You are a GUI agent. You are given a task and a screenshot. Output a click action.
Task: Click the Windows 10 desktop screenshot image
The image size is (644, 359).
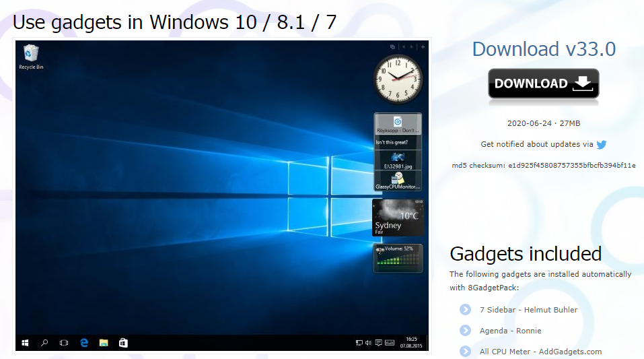(222, 196)
